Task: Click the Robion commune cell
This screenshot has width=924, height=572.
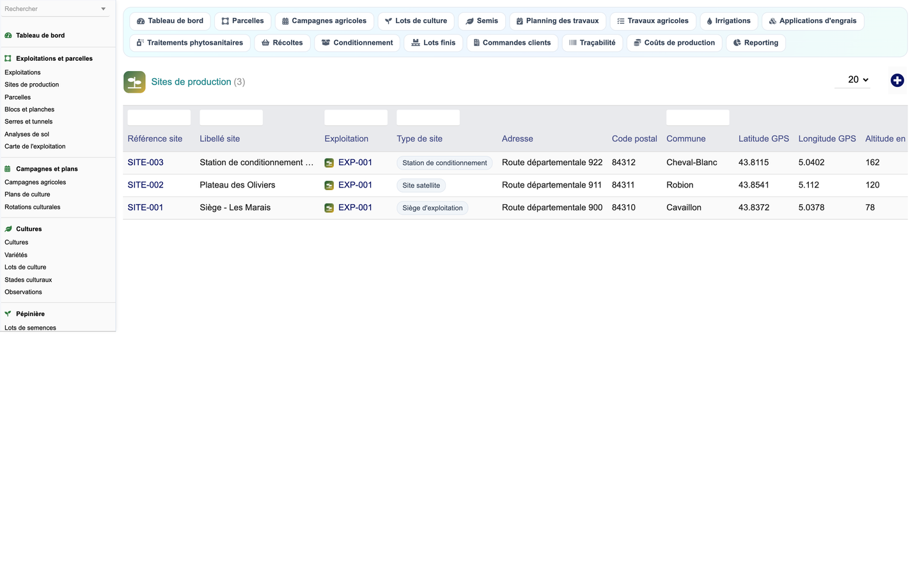Action: tap(680, 185)
